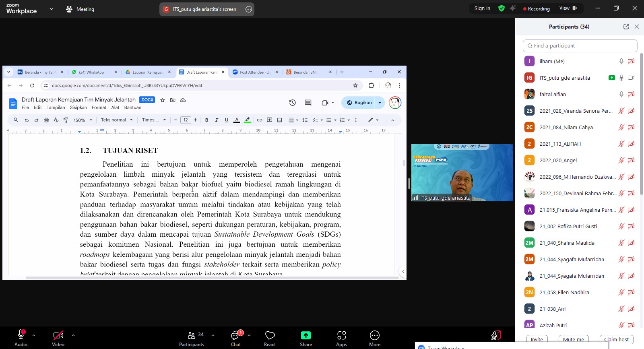Open the Zoom Workplace dropdown menu

click(51, 9)
